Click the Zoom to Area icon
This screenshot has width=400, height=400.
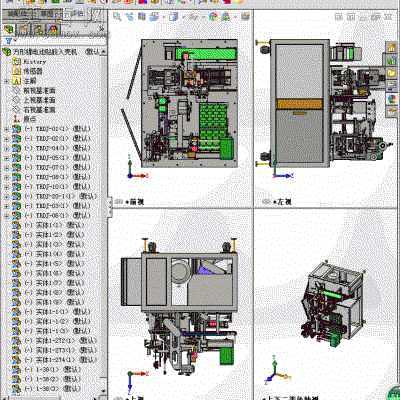130,16
